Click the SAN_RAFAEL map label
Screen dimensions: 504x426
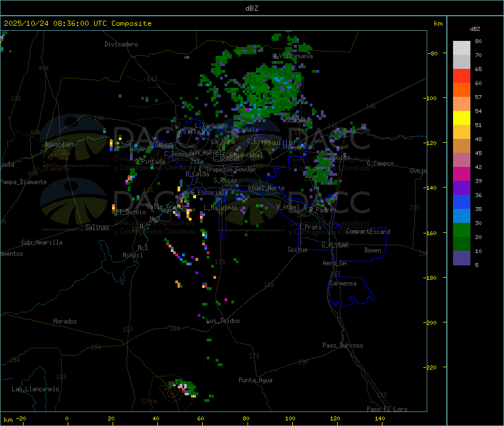coord(207,153)
